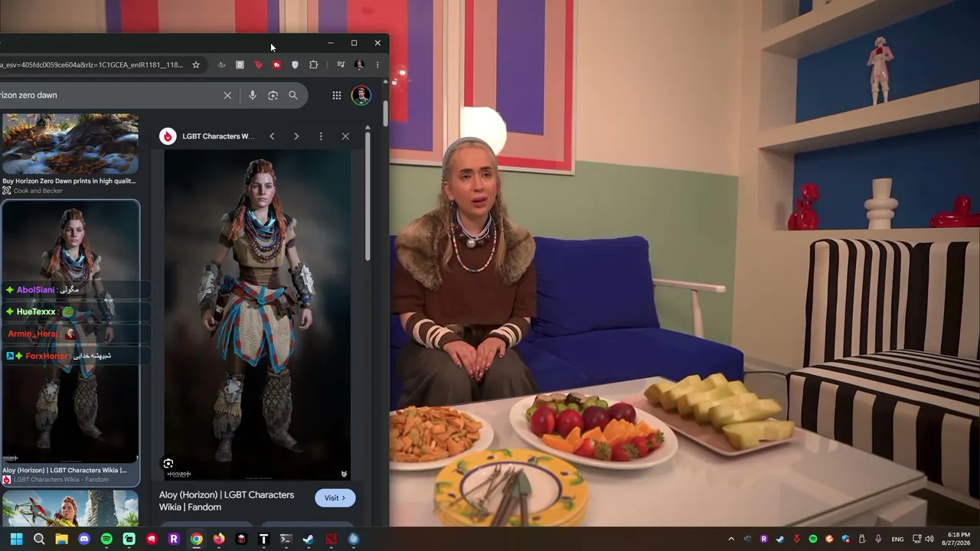Open the Google apps grid
The width and height of the screenshot is (980, 551).
(337, 95)
